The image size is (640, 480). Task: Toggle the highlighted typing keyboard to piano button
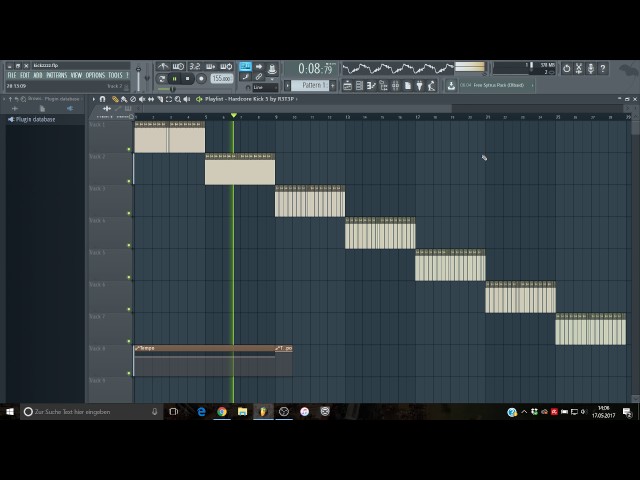coord(245,66)
